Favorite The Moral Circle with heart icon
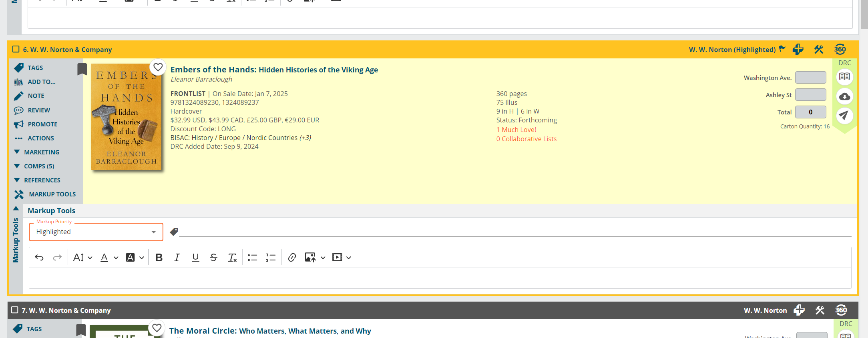 157,328
